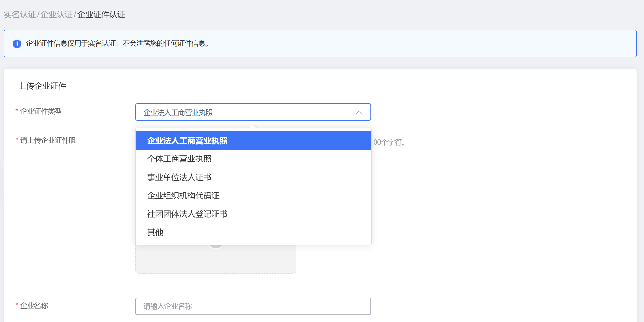Click the blue info icon in the banner
644x322 pixels.
[17, 44]
